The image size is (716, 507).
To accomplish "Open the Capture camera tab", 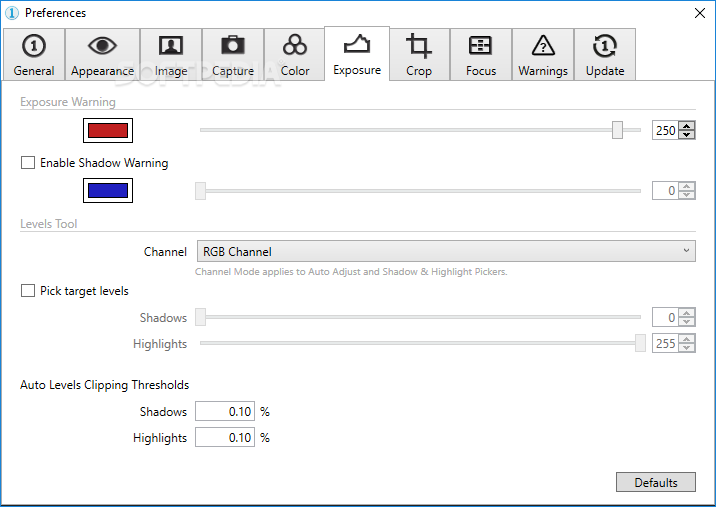I will click(233, 55).
